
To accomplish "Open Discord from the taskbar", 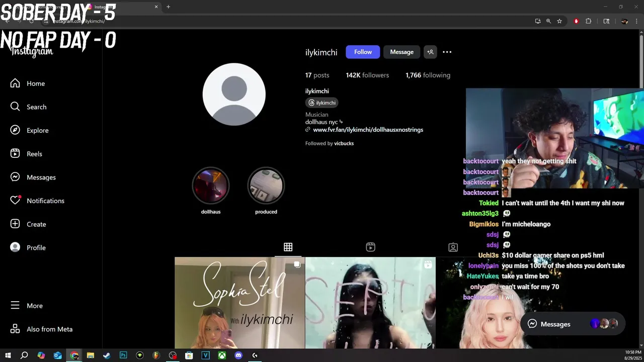I will coord(238,355).
